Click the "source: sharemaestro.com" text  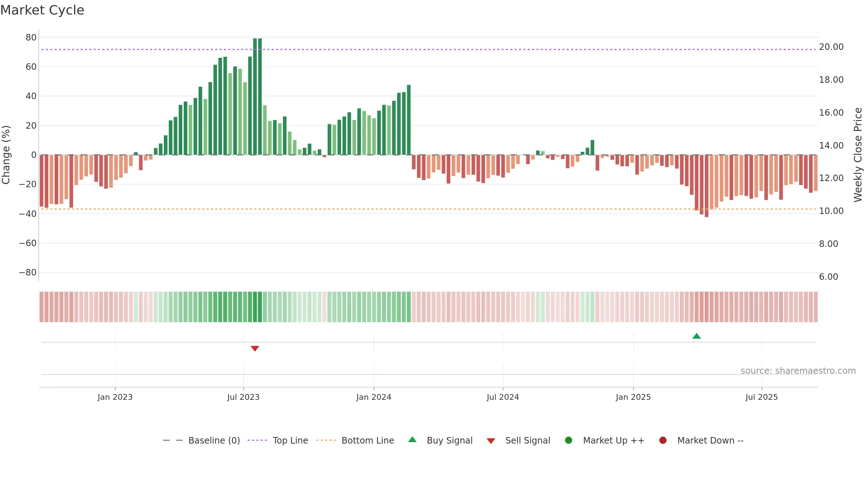point(798,371)
